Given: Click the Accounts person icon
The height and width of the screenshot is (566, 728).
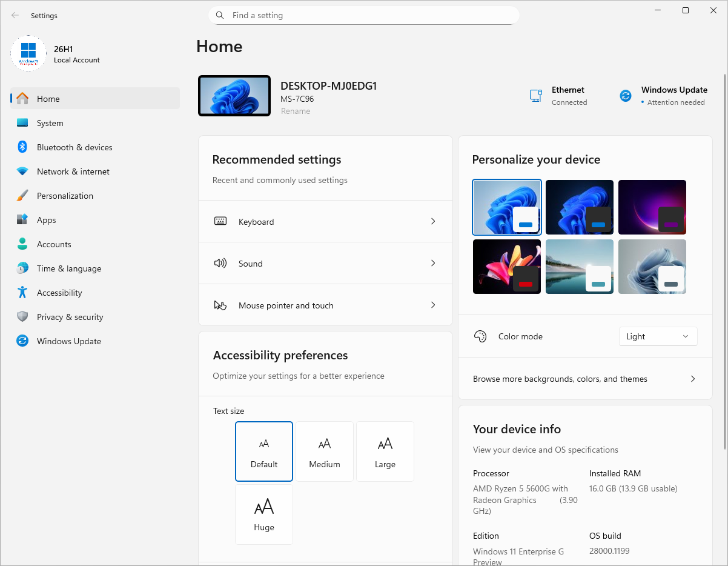Looking at the screenshot, I should click(22, 244).
